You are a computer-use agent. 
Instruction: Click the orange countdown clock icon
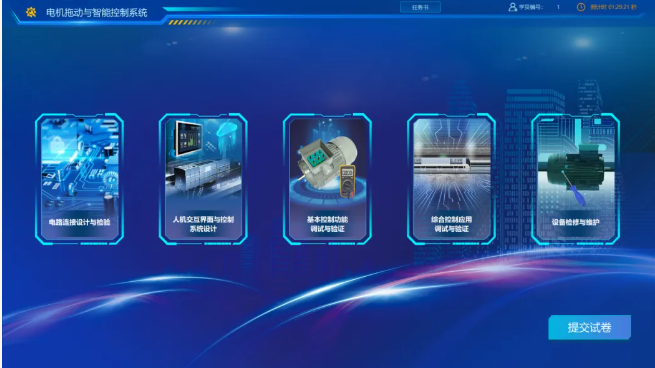point(581,7)
